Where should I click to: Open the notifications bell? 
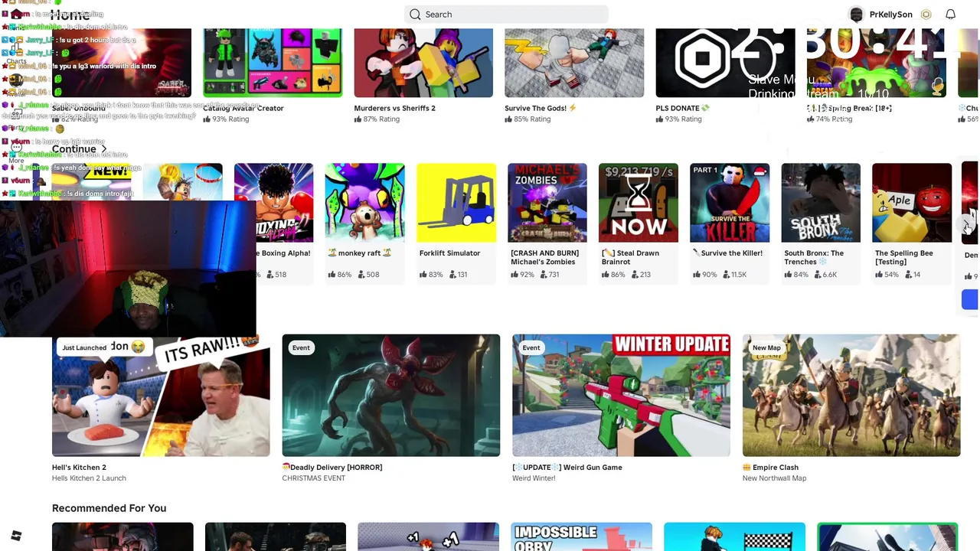point(950,14)
